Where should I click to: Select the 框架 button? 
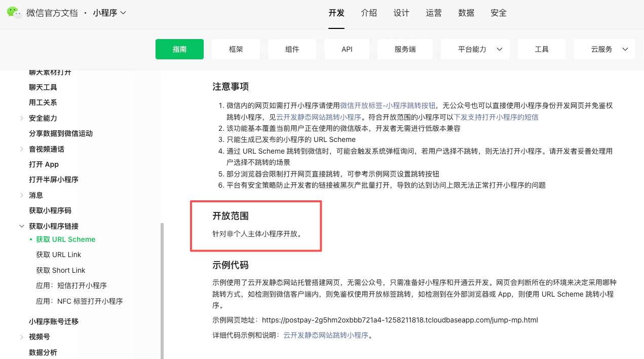[236, 49]
